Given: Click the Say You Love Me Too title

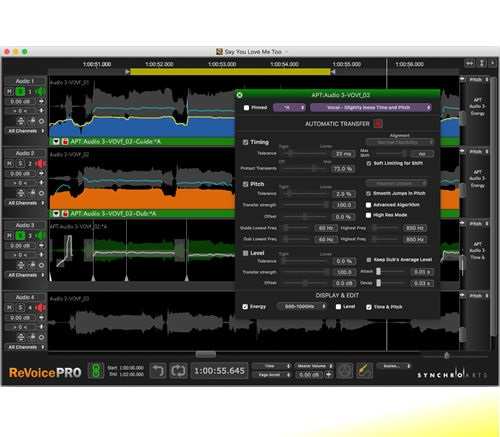Looking at the screenshot, I should [253, 52].
